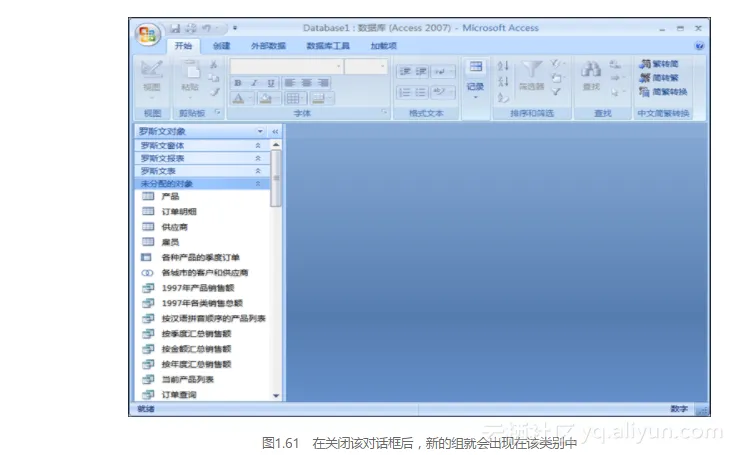Screen dimensions: 734x455
Task: Undo using the quick access toolbar arrow
Action: (206, 29)
